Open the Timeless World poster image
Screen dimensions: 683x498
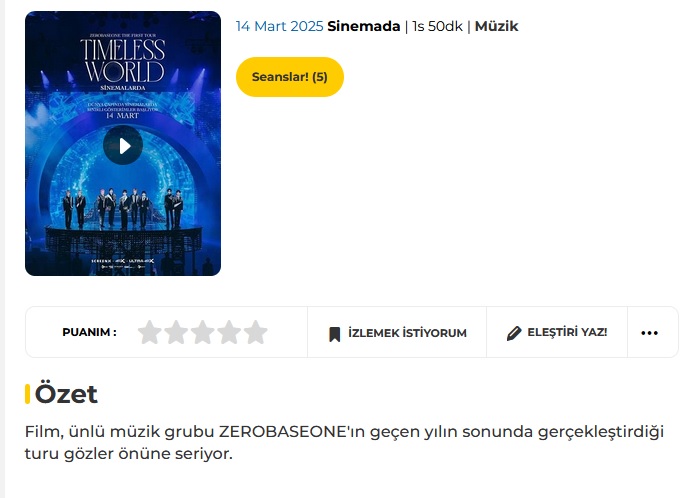coord(123,143)
